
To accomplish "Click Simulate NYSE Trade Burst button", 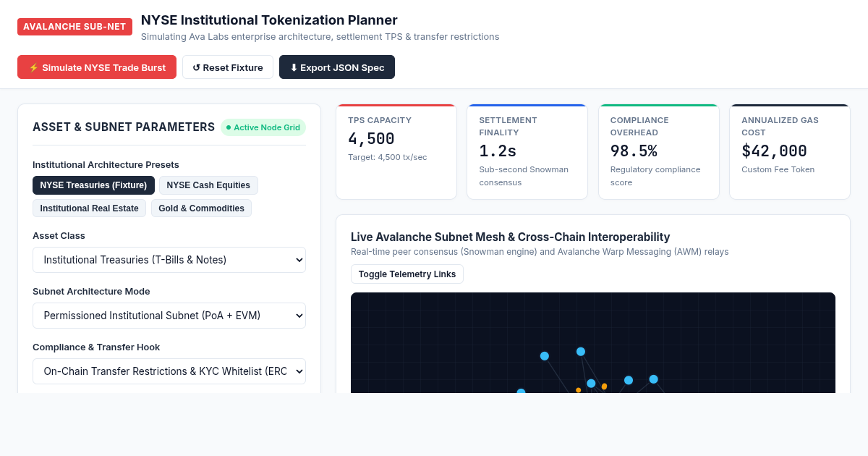I will 97,67.
